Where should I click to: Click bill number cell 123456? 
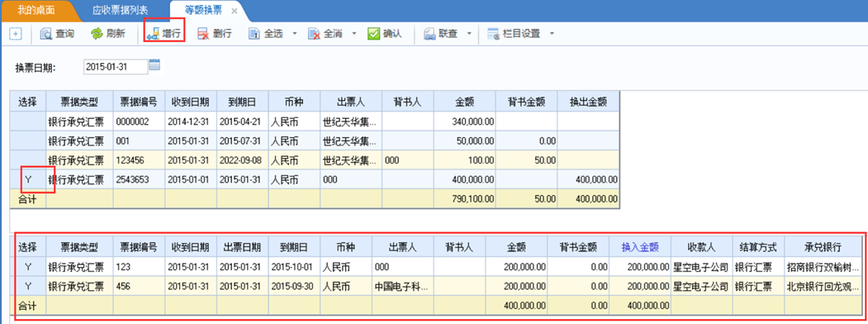click(139, 160)
